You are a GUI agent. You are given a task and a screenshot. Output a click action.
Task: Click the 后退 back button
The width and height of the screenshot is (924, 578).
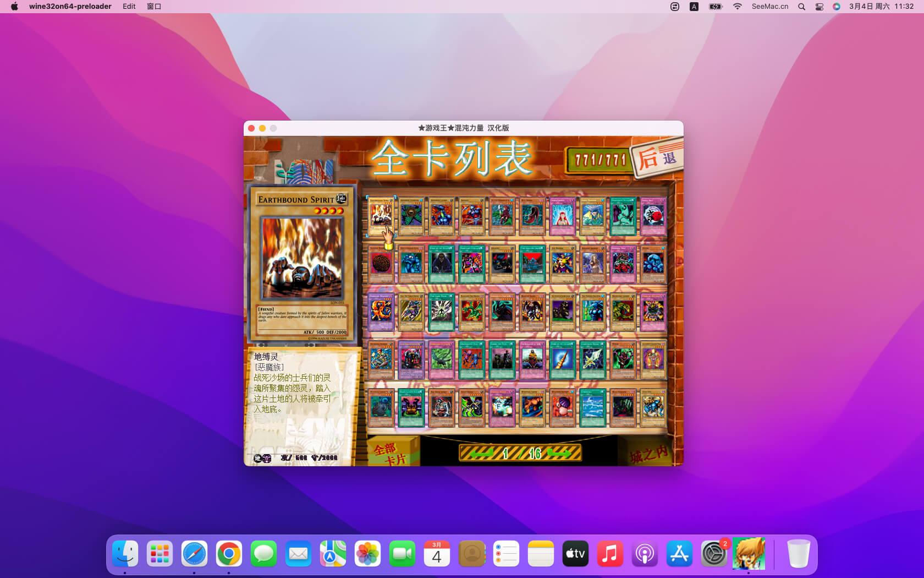pyautogui.click(x=658, y=157)
